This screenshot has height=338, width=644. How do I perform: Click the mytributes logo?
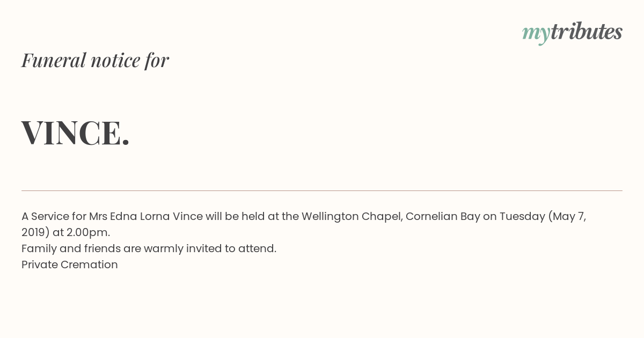pos(572,33)
